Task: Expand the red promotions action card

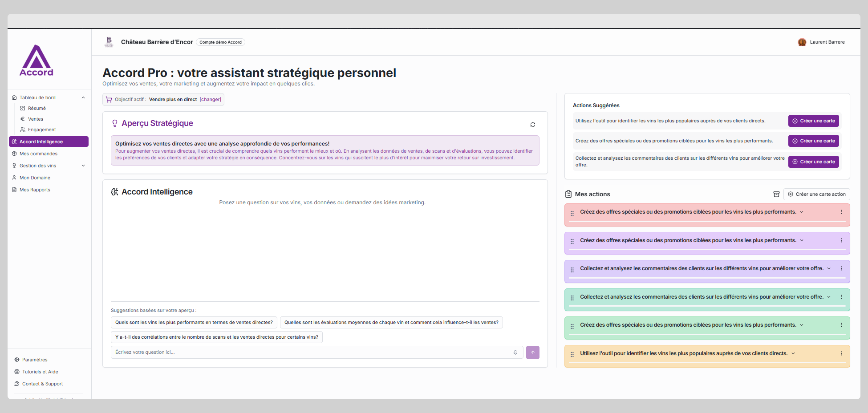Action: [802, 212]
